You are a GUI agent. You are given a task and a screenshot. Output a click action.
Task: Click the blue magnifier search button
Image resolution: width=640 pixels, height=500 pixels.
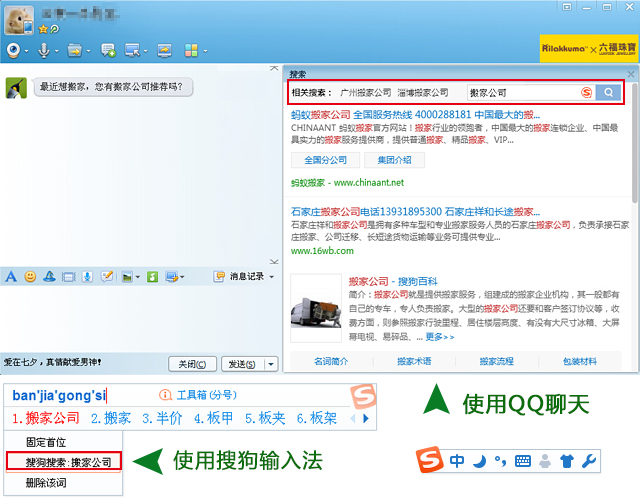tap(608, 93)
